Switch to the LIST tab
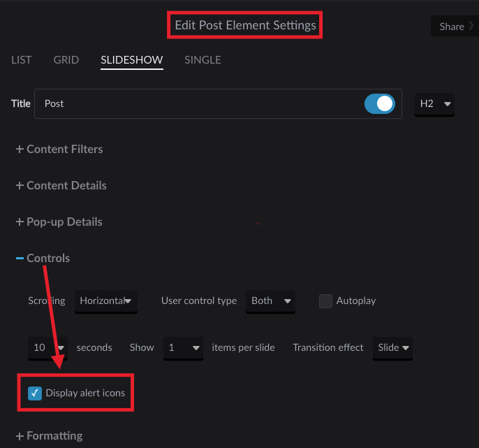 (22, 60)
